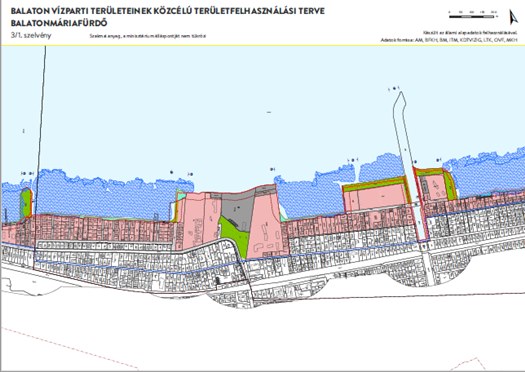Select the title line beginning 'BALATON VÍZPARTI TERÜLETEINEK'

tap(168, 11)
